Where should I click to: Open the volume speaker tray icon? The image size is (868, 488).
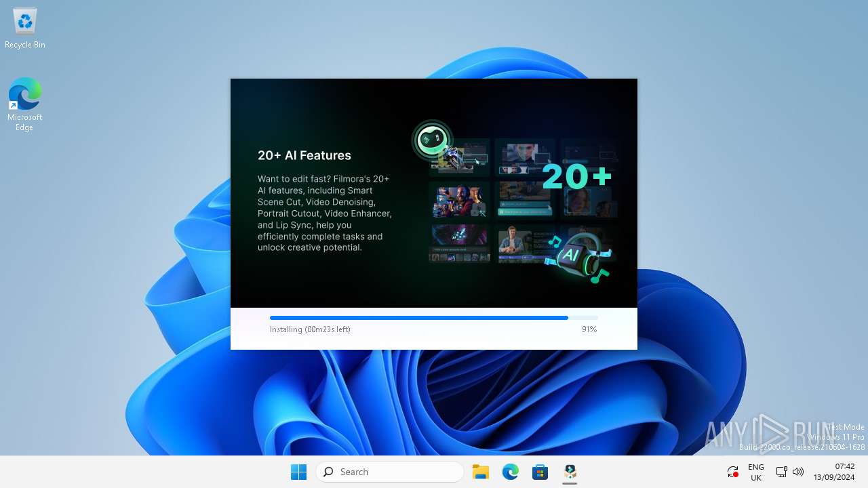[798, 472]
